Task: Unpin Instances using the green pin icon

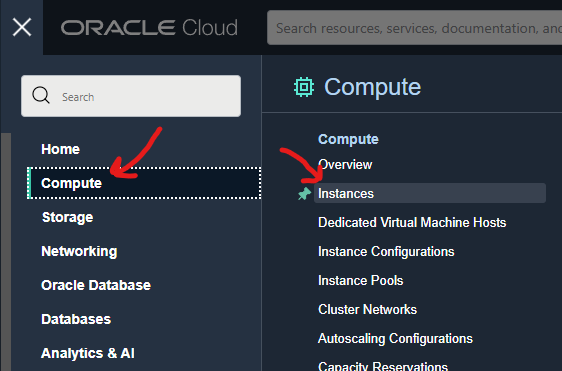Action: (x=304, y=194)
